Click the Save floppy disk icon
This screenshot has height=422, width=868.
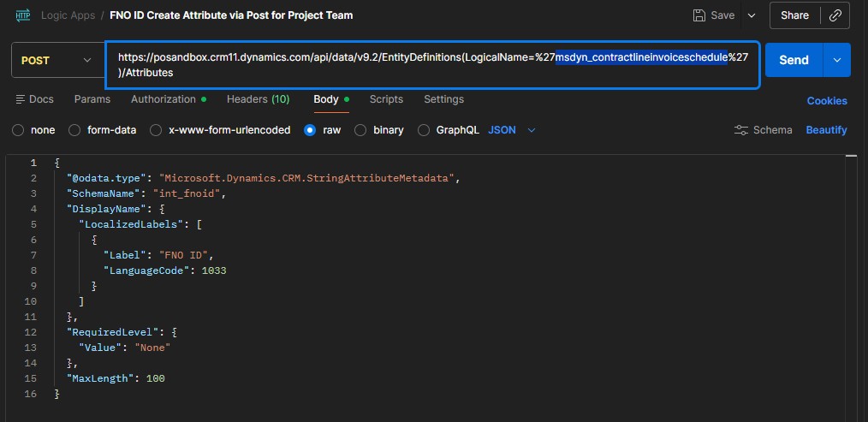pos(699,15)
